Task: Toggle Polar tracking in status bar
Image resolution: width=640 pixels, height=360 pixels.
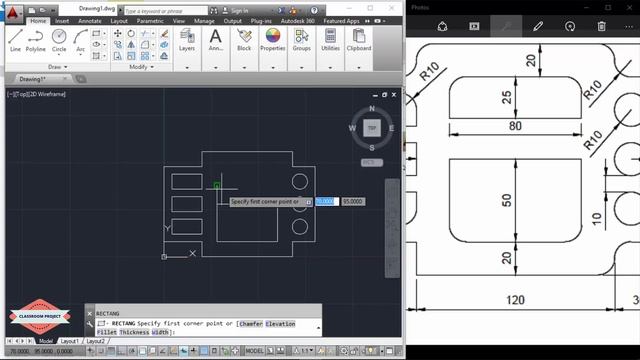Action: (132, 351)
